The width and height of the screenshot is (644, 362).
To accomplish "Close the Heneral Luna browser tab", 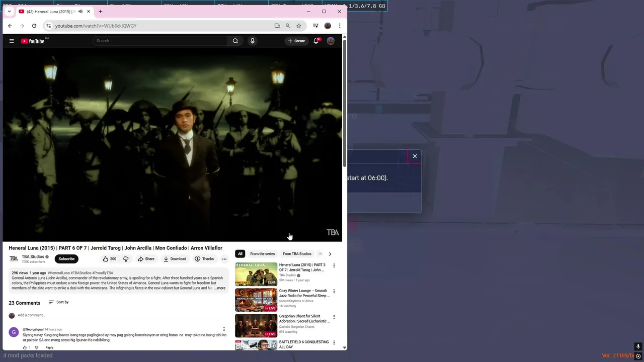I will [89, 12].
